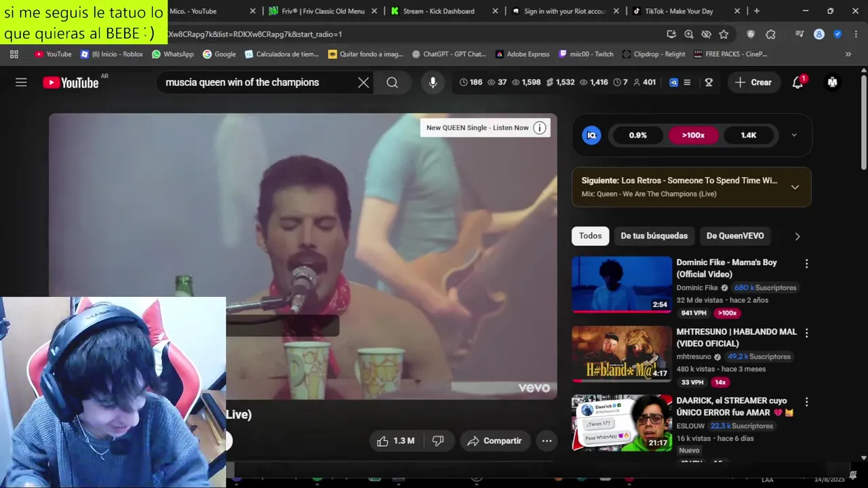The width and height of the screenshot is (868, 488).
Task: Click the 0.9% vidIQ score pill
Action: (638, 135)
